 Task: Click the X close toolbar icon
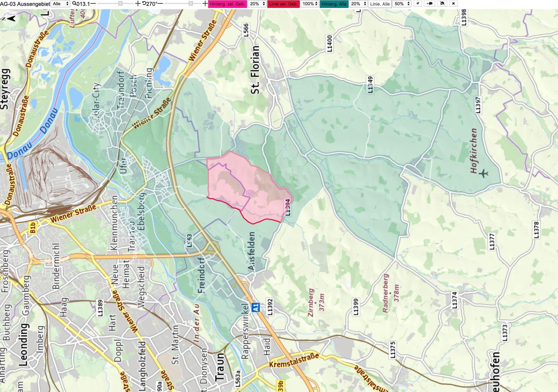click(x=453, y=4)
